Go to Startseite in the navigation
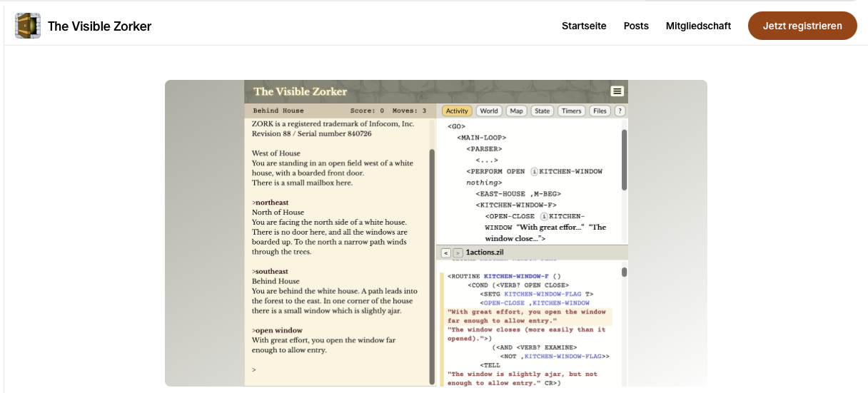 click(x=584, y=26)
